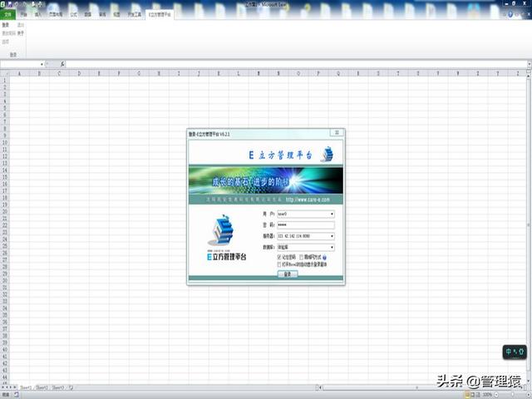The height and width of the screenshot is (399, 532).
Task: Select the E立方管理平台 ribbon tab
Action: tap(160, 15)
